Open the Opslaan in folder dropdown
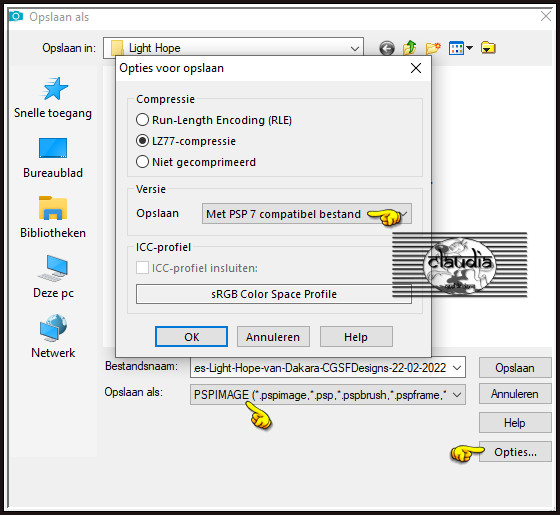 (x=233, y=48)
